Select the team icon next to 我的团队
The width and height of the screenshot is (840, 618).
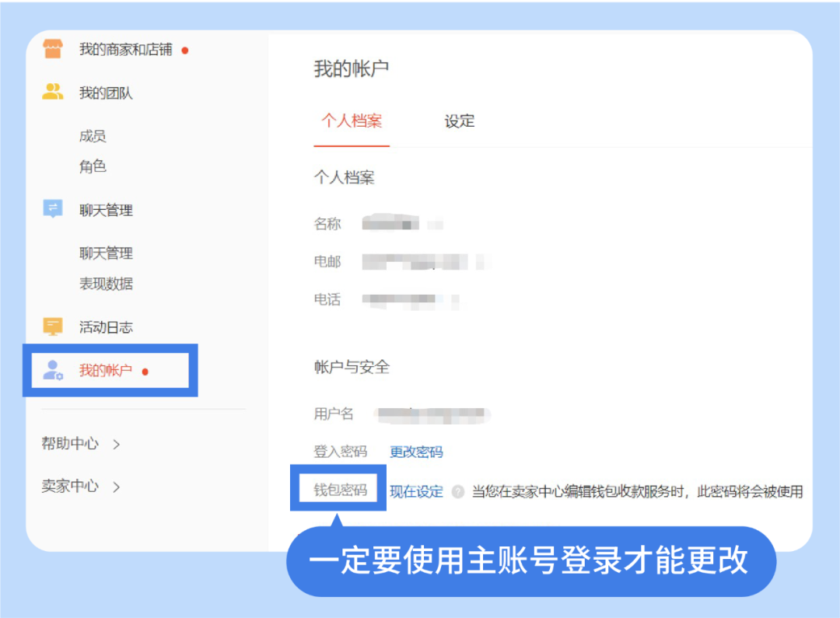pyautogui.click(x=52, y=91)
